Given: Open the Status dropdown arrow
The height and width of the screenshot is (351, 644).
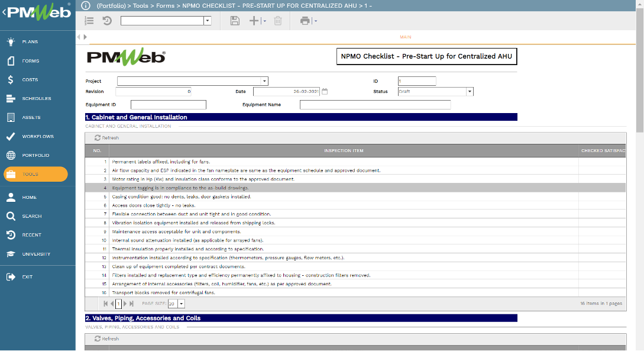Looking at the screenshot, I should click(x=470, y=92).
